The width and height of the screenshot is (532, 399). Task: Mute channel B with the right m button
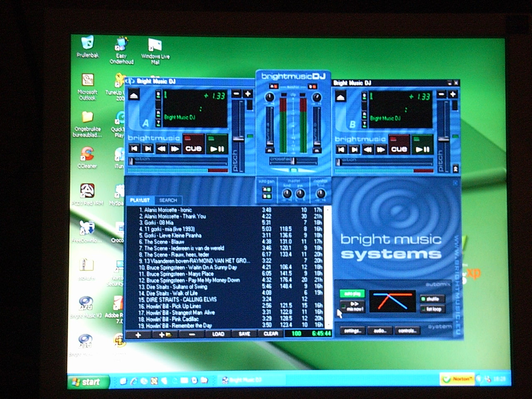[316, 150]
